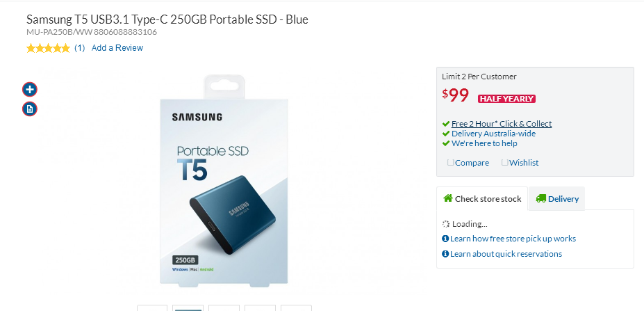Screen dimensions: 644x311
Task: Click info icon beside quick reservations
Action: 445,254
